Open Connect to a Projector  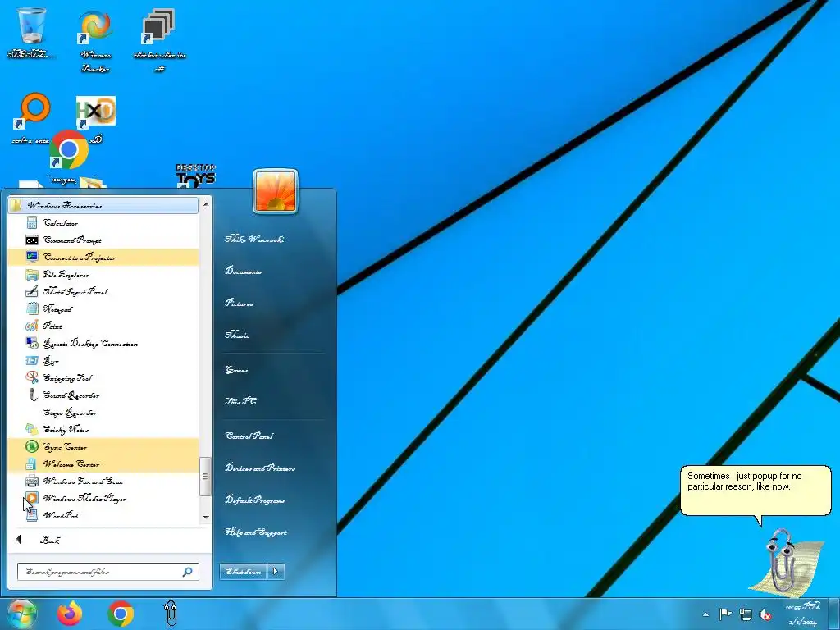coord(103,257)
